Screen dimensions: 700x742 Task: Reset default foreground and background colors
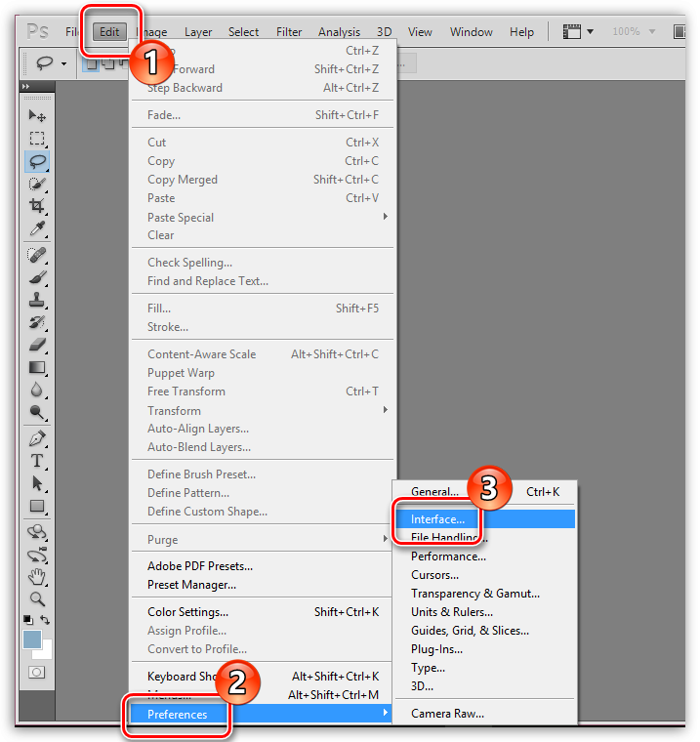click(x=28, y=619)
